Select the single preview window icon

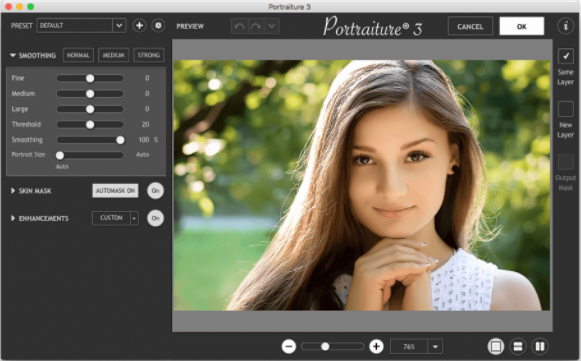point(496,347)
